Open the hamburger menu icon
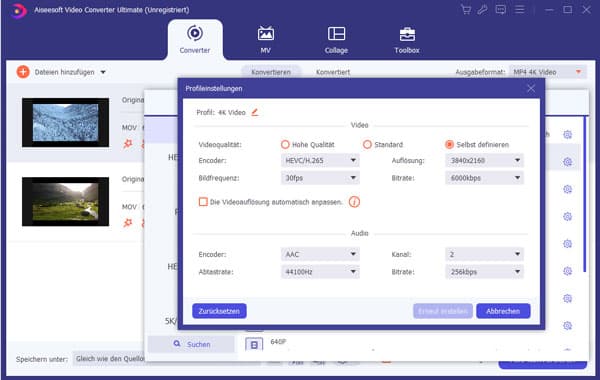Screen dimensions: 600x380 [x=519, y=10]
